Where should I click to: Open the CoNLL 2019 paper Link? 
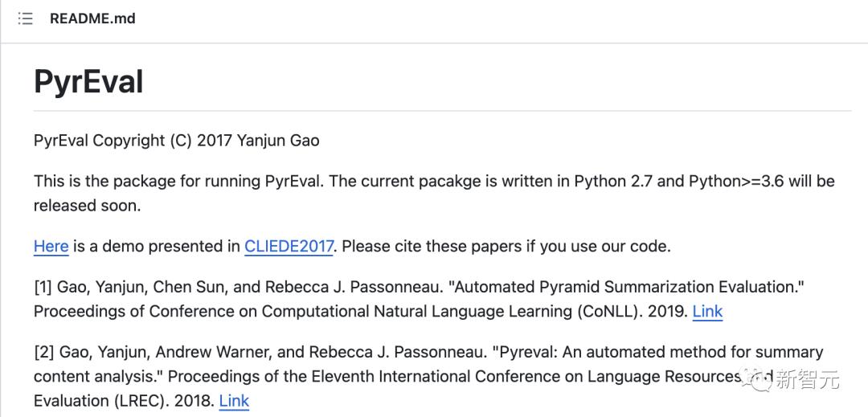pyautogui.click(x=707, y=312)
